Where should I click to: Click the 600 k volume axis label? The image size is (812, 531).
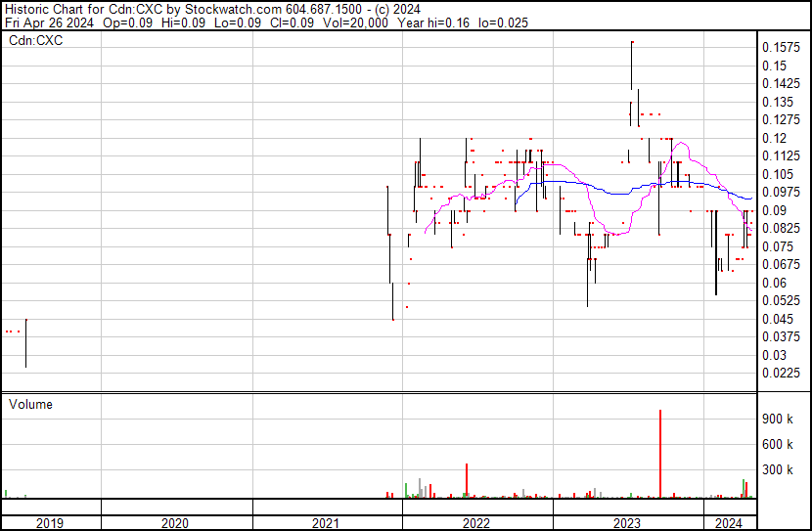778,445
